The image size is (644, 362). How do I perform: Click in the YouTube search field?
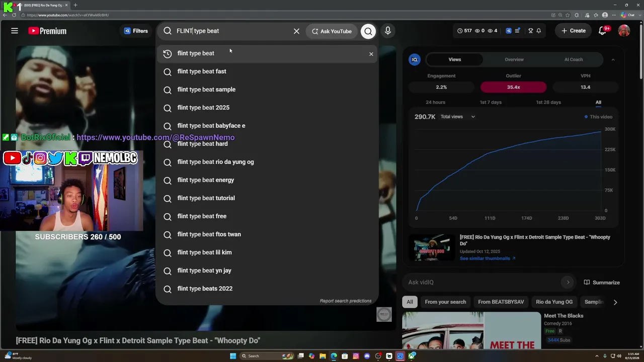tap(231, 31)
